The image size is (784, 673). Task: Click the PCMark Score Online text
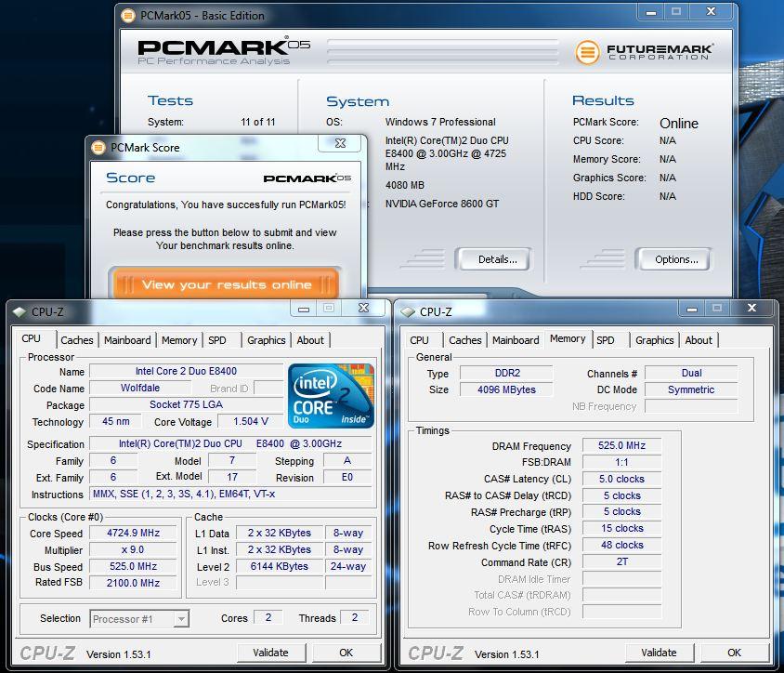coord(678,123)
